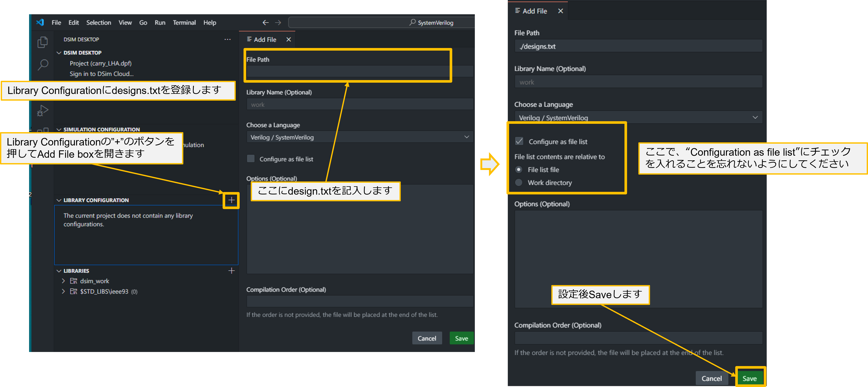The image size is (868, 387).
Task: Select Project (carry_LHA.dpf) entry
Action: pyautogui.click(x=100, y=63)
